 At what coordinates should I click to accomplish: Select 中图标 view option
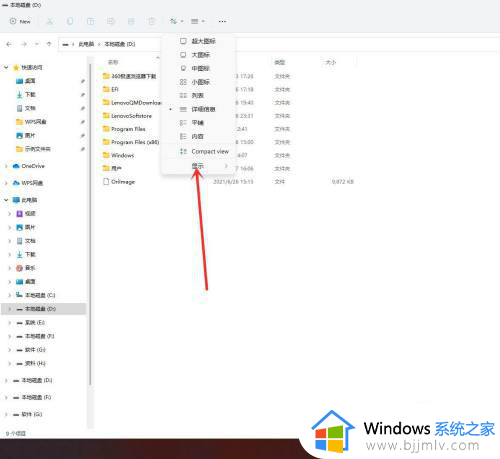click(198, 68)
